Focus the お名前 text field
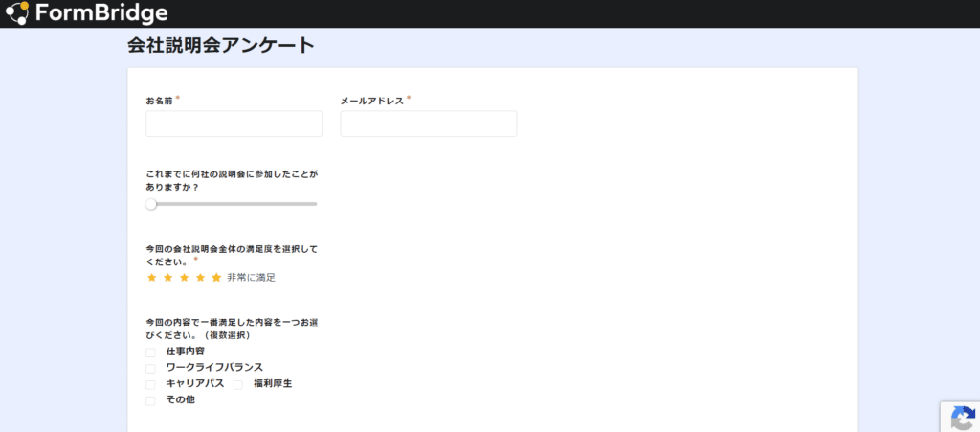980x432 pixels. coord(234,124)
